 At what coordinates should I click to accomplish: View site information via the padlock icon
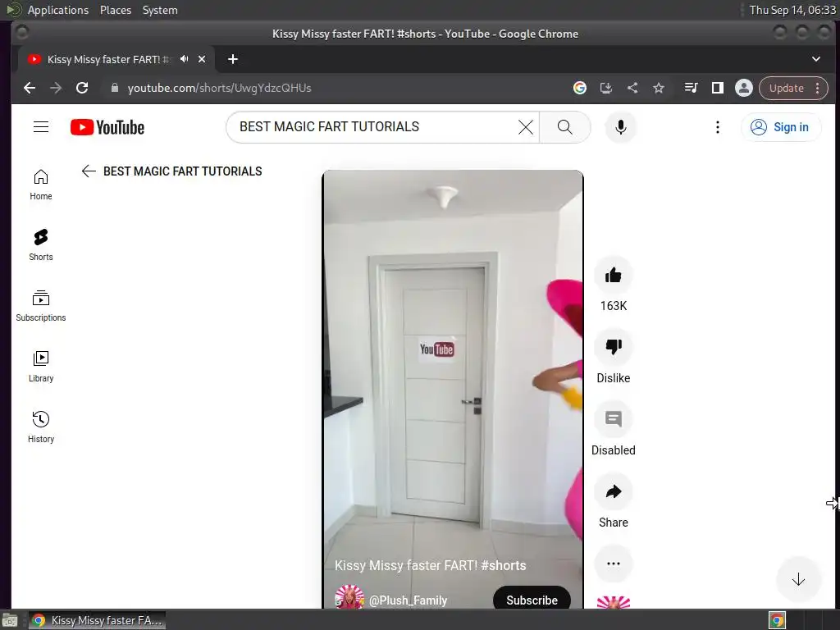(x=114, y=88)
